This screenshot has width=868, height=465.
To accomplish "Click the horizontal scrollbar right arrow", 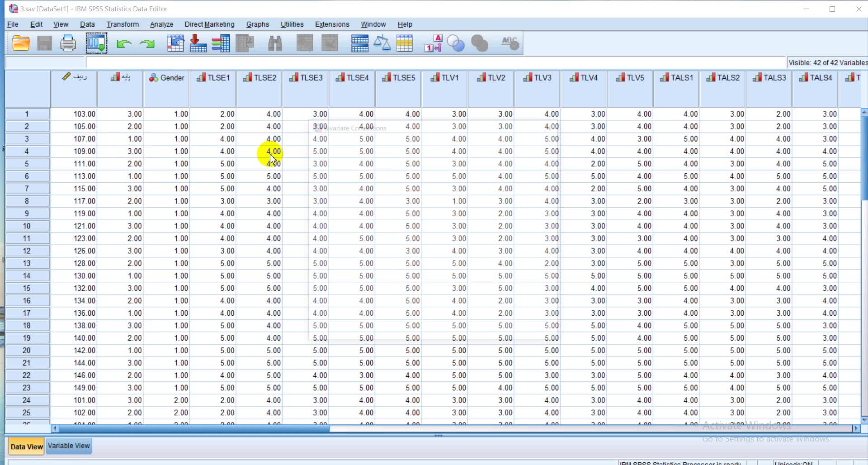I will (855, 428).
